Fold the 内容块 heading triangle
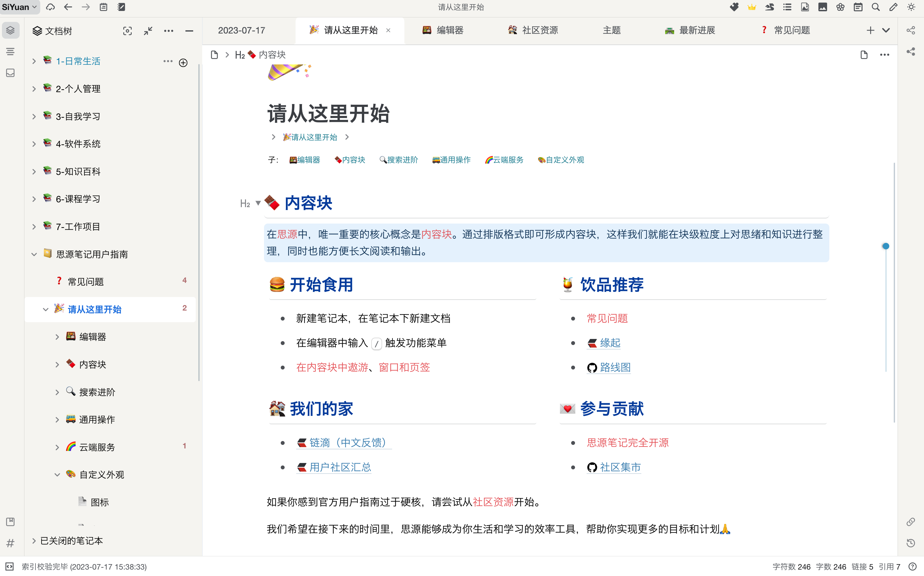The image size is (924, 576). pyautogui.click(x=258, y=203)
